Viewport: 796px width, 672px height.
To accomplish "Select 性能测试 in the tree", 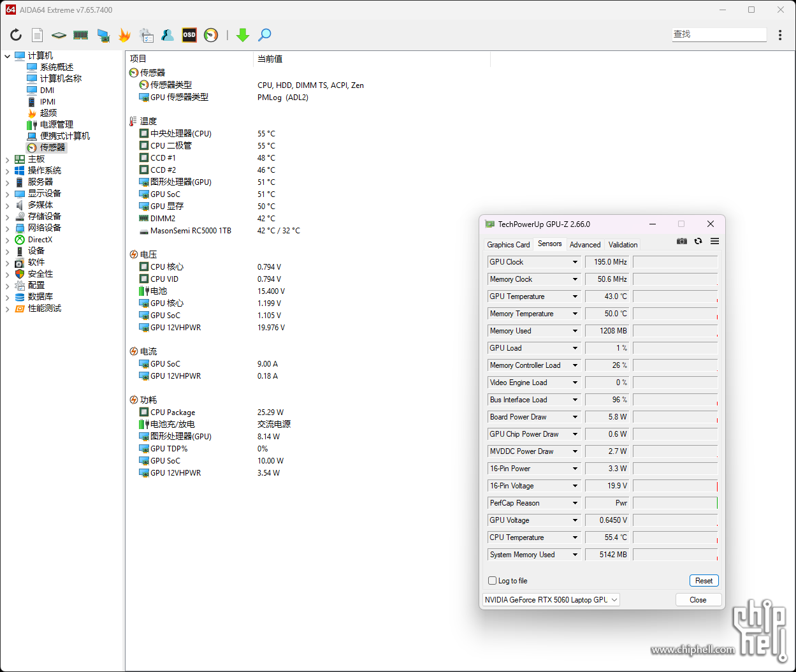I will click(x=45, y=309).
